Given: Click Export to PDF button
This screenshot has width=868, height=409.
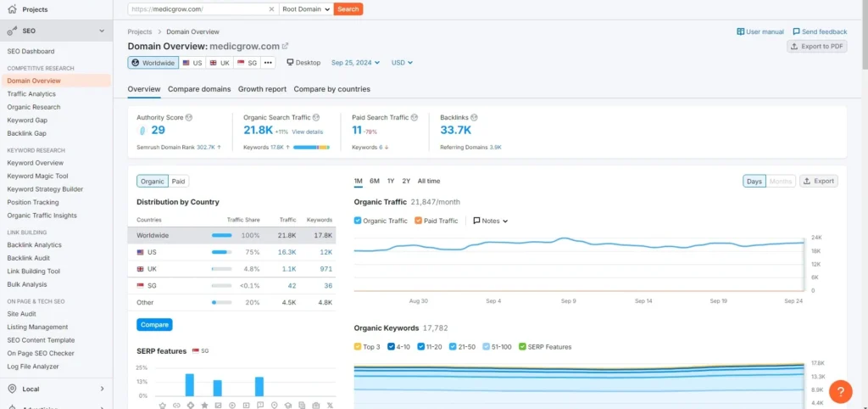Looking at the screenshot, I should click(817, 47).
